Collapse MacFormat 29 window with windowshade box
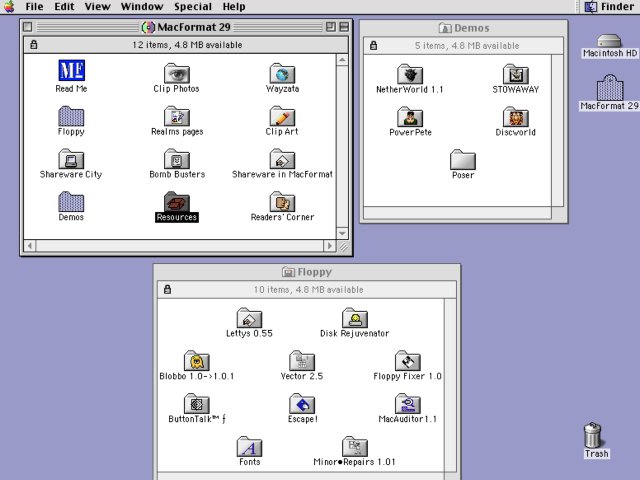 point(344,27)
